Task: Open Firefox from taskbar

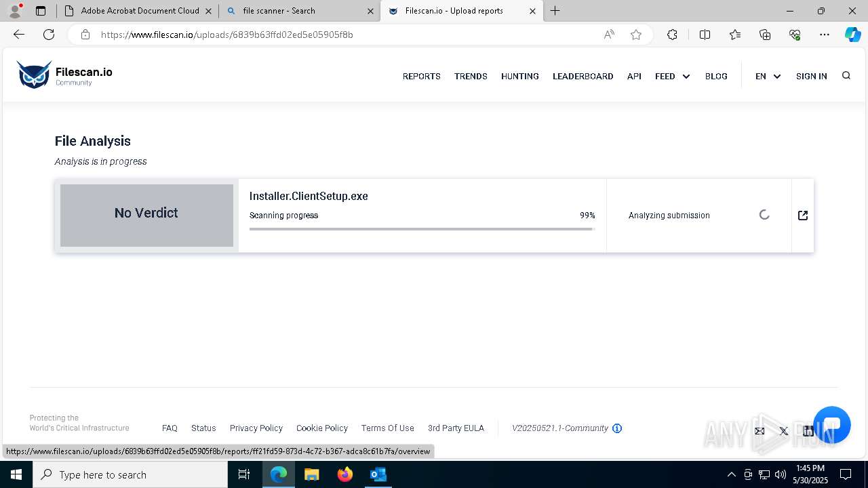Action: pyautogui.click(x=345, y=474)
